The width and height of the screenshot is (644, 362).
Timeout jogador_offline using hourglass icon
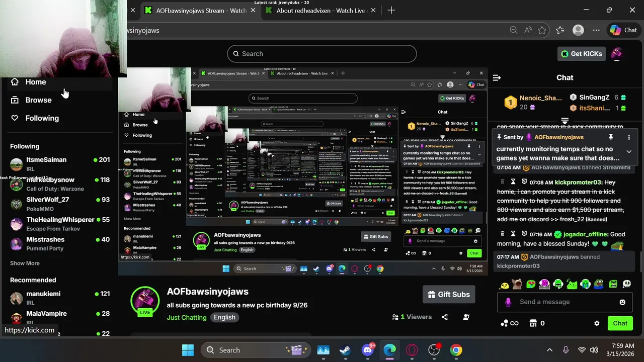513,234
